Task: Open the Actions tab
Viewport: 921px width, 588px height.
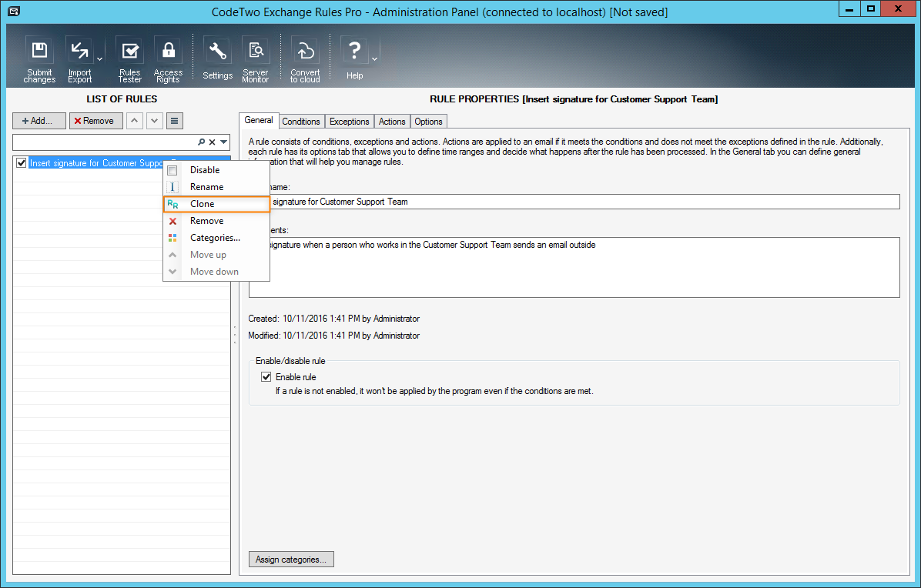Action: coord(392,122)
